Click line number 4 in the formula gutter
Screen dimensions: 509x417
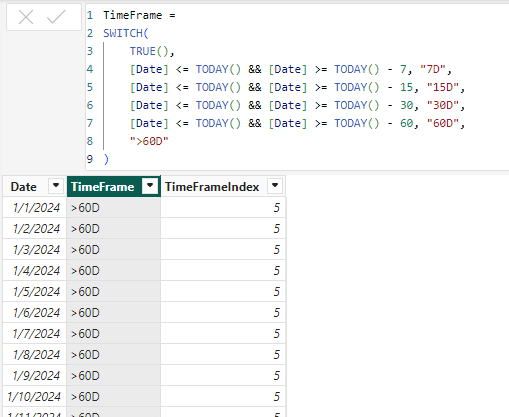click(90, 69)
